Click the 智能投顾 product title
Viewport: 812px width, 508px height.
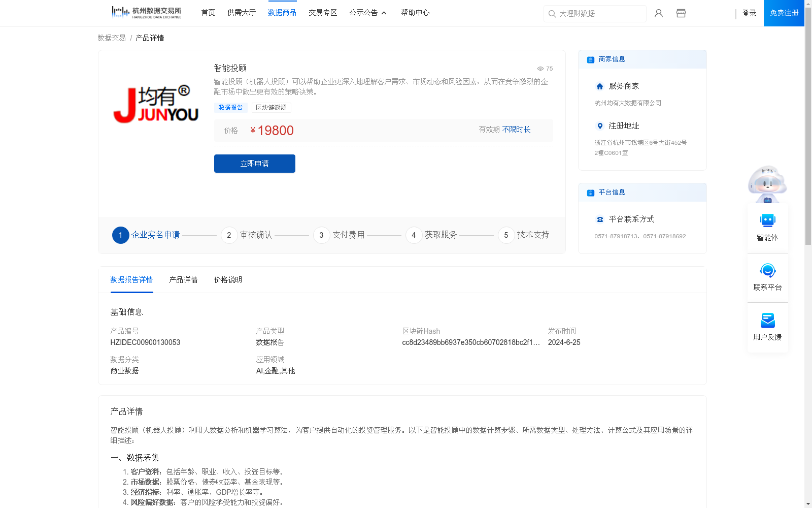[x=230, y=68]
